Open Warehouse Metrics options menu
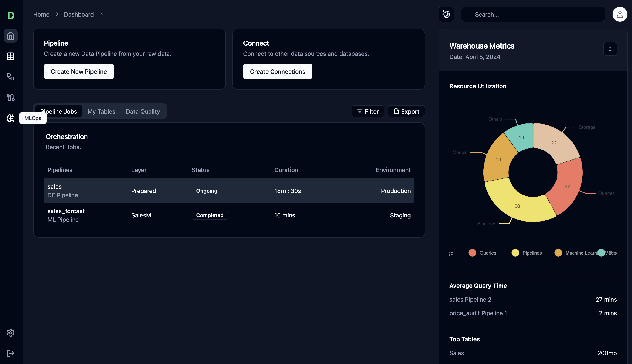The width and height of the screenshot is (632, 364). coord(610,49)
